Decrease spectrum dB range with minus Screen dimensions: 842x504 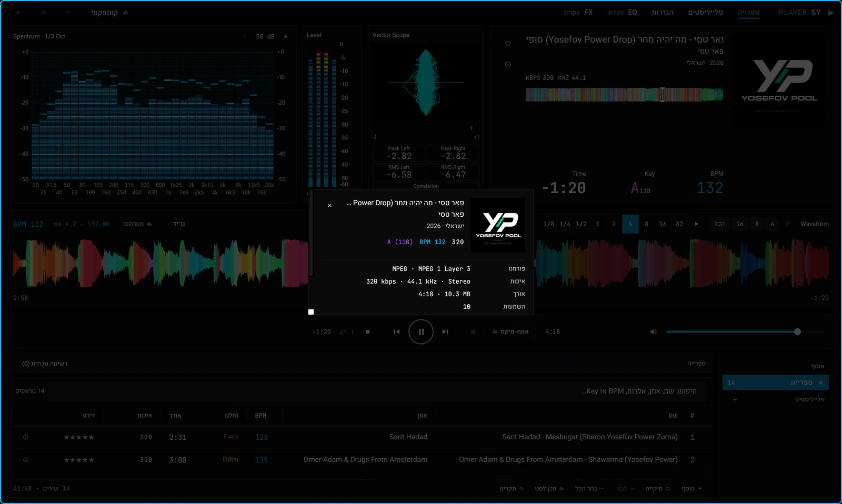(245, 36)
